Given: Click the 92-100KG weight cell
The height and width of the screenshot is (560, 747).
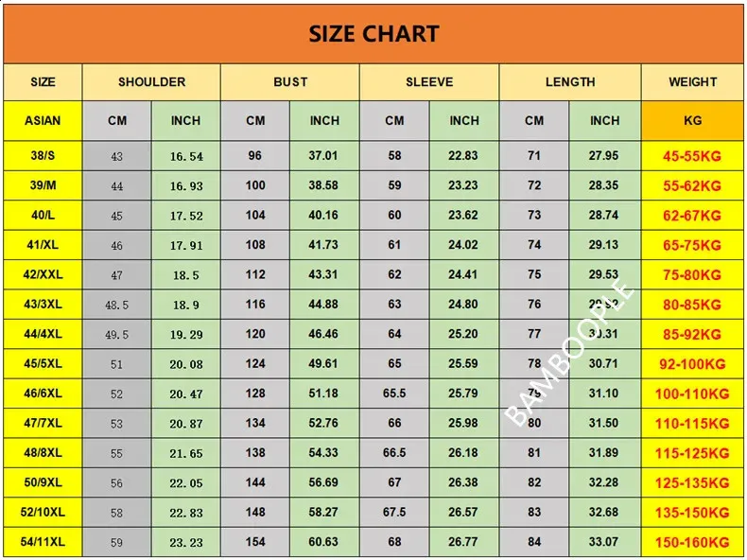Looking at the screenshot, I should pos(693,364).
